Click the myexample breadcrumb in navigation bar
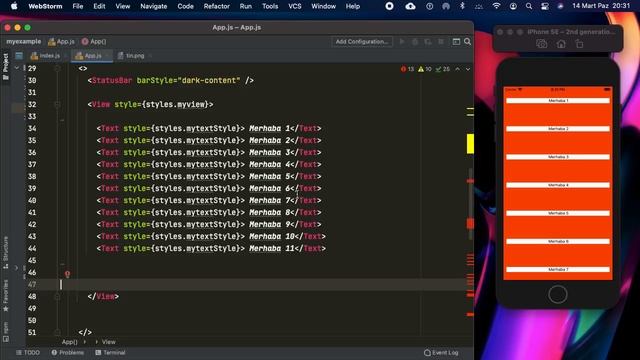The width and height of the screenshot is (640, 360). 24,42
